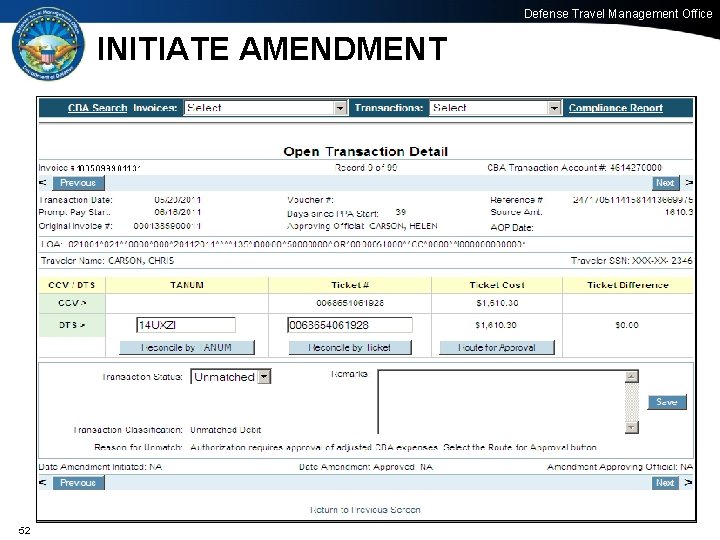Click the Department of Defense seal logo
This screenshot has height=540, width=720.
click(48, 45)
